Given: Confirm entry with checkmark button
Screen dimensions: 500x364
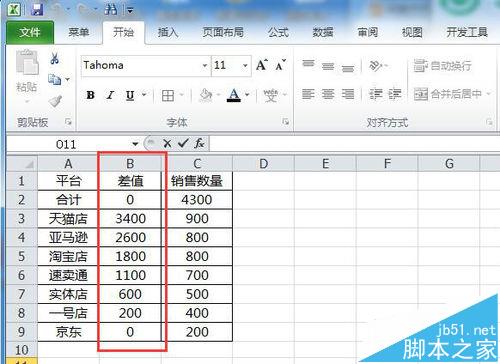Looking at the screenshot, I should (183, 144).
